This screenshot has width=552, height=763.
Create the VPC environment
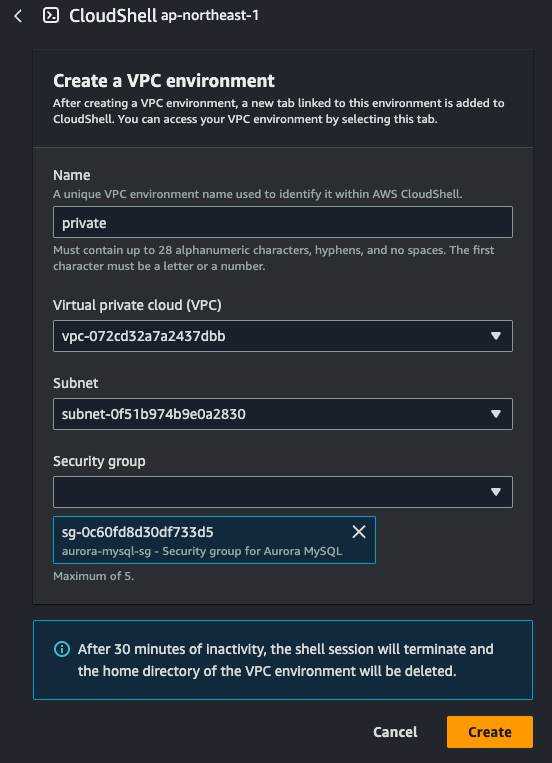490,732
